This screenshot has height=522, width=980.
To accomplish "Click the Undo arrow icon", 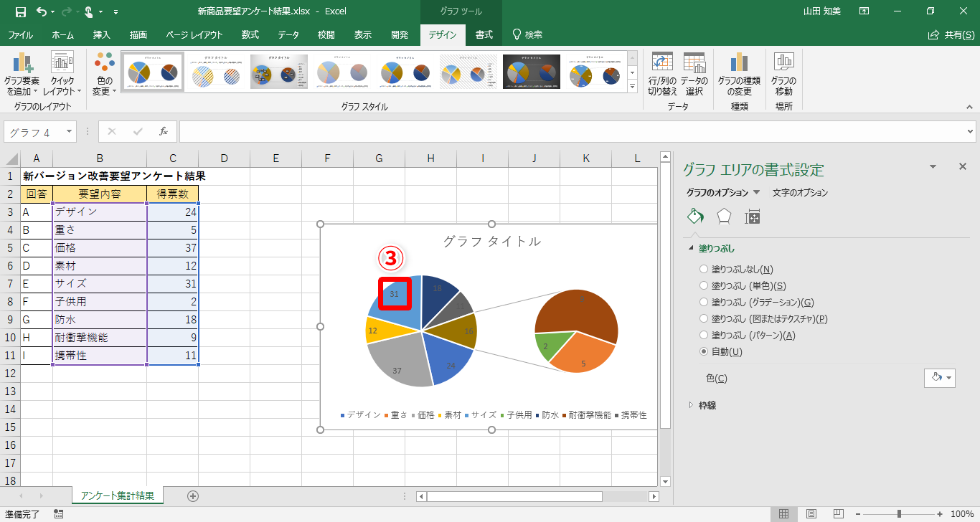I will click(x=41, y=11).
